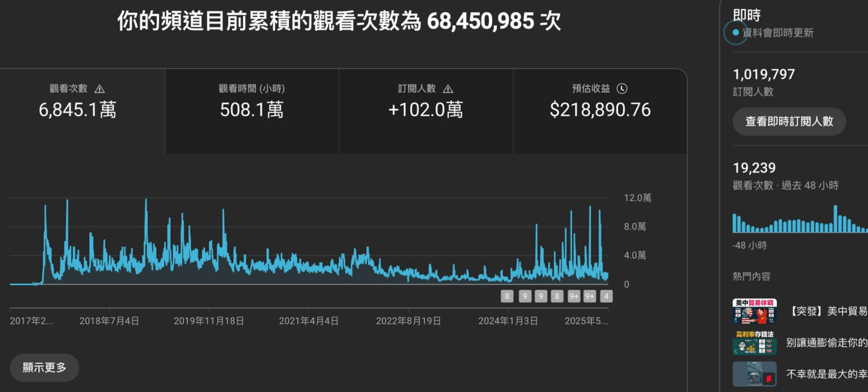Open the 高利率存錢法 video thumbnail
Viewport: 868px width, 392px height.
tap(755, 342)
